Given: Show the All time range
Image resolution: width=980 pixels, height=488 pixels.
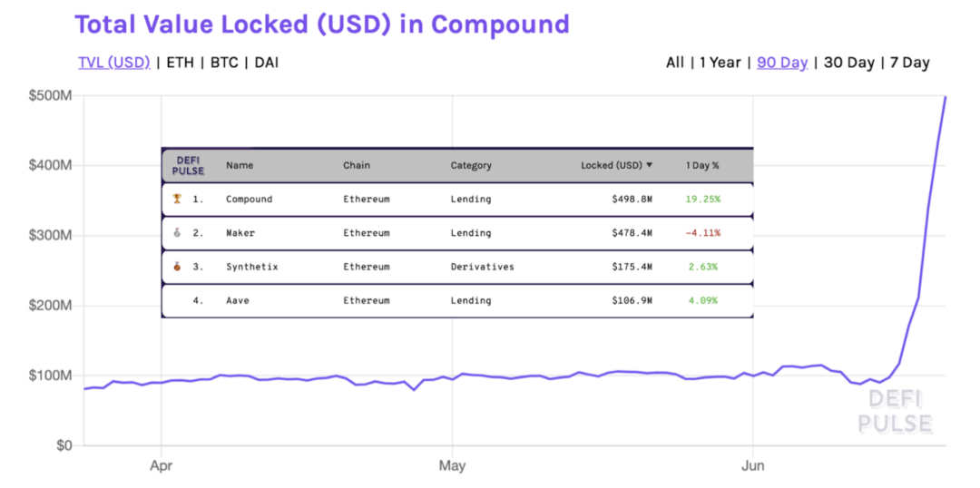Looking at the screenshot, I should coord(675,63).
